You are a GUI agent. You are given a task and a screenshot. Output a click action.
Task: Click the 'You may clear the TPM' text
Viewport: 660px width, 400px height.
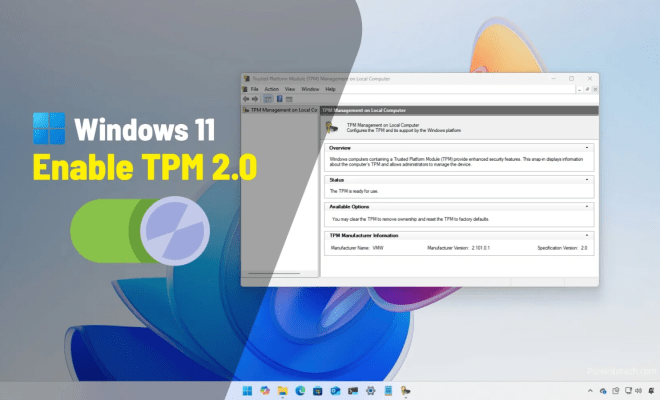tap(410, 219)
